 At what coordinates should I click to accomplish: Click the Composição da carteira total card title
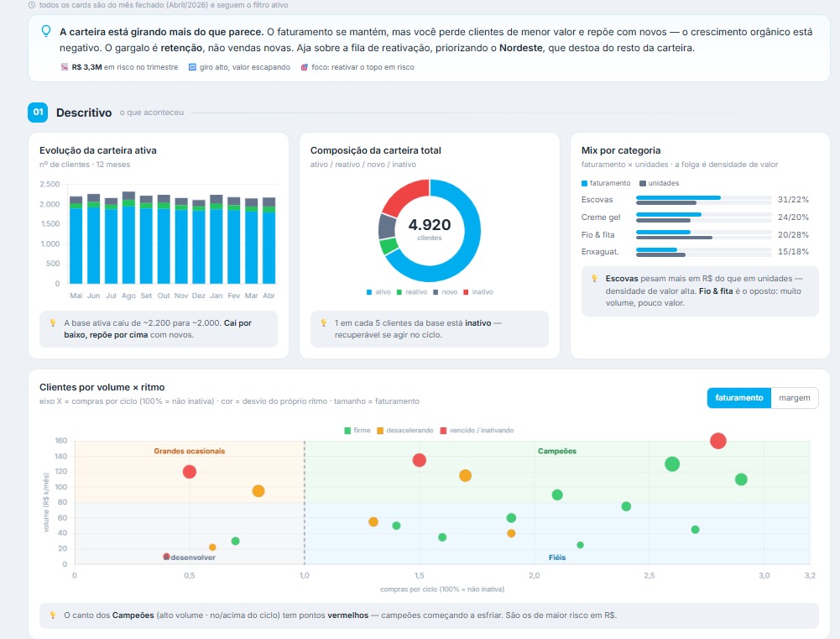[376, 150]
